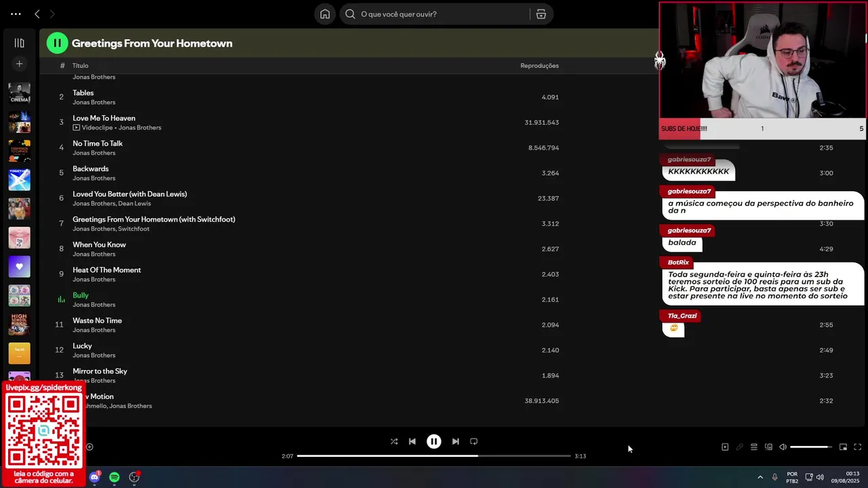This screenshot has height=488, width=868.
Task: Toggle the Now Playing view
Action: point(725,447)
